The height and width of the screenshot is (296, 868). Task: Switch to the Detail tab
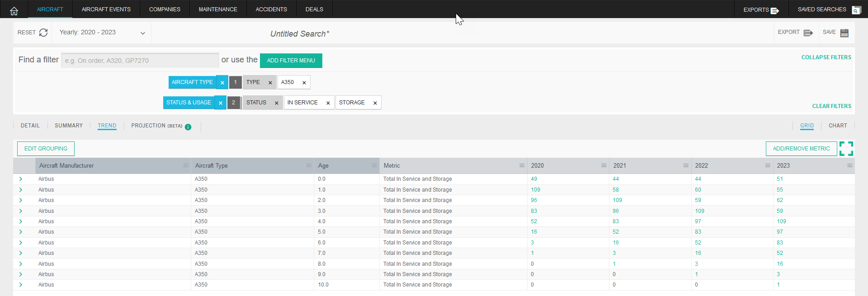(30, 126)
